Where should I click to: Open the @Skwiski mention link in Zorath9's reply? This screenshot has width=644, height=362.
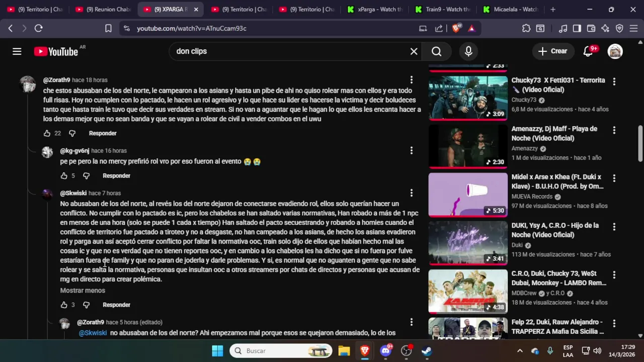coord(93,333)
